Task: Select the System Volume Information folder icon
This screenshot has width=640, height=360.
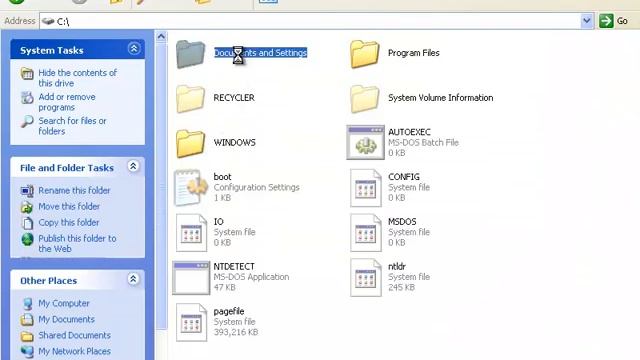Action: (364, 99)
